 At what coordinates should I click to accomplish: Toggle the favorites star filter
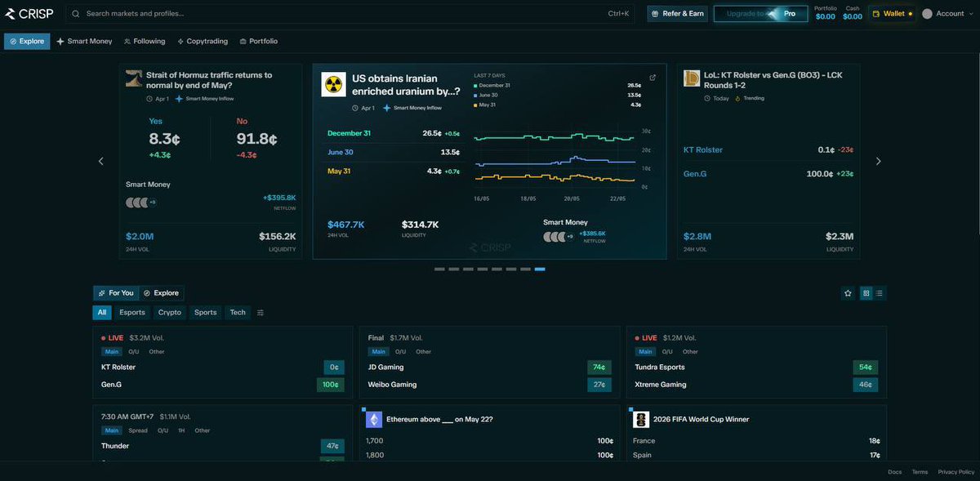point(848,293)
